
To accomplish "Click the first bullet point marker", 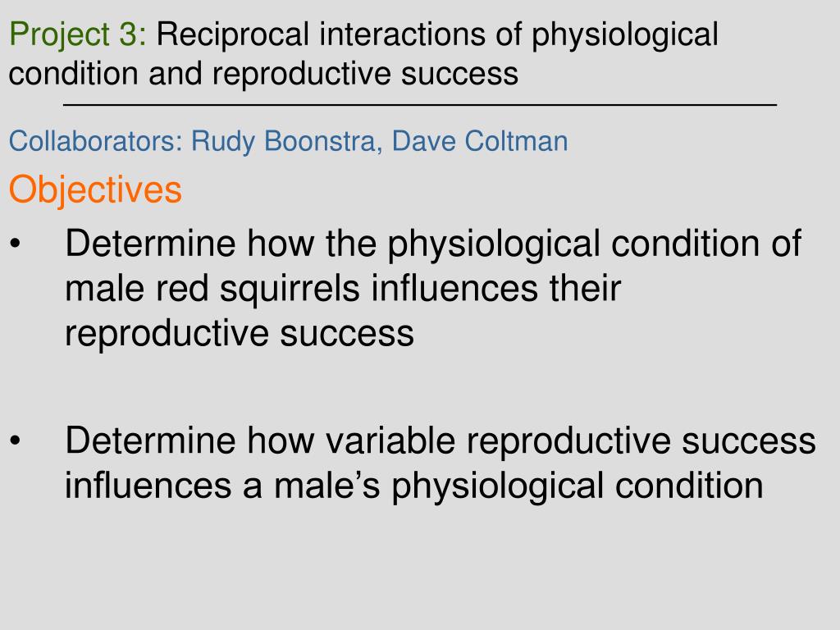I will point(15,244).
